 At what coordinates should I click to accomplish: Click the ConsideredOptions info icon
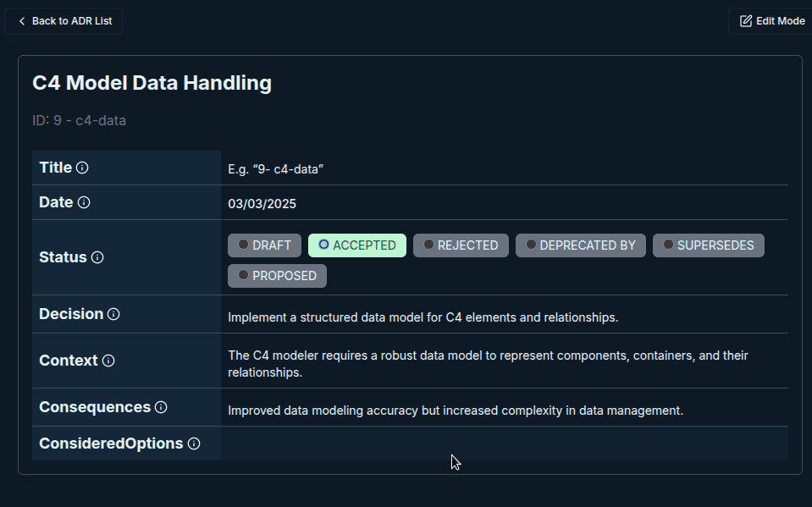click(196, 444)
